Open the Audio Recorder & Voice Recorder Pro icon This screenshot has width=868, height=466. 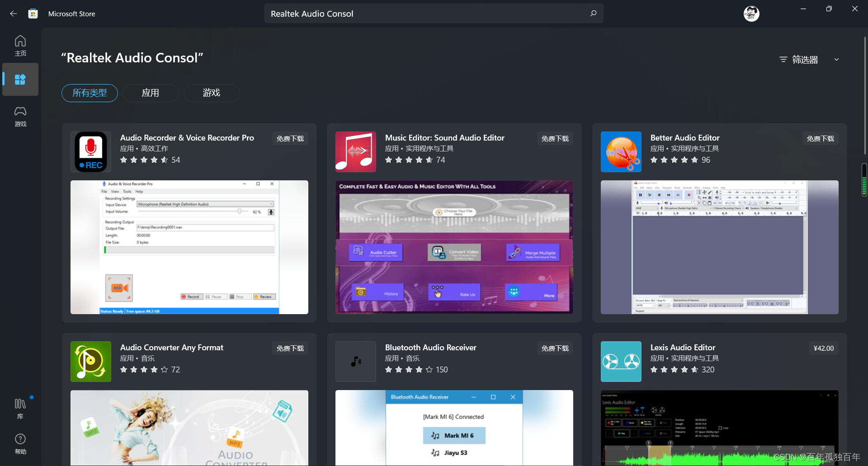[x=91, y=152]
